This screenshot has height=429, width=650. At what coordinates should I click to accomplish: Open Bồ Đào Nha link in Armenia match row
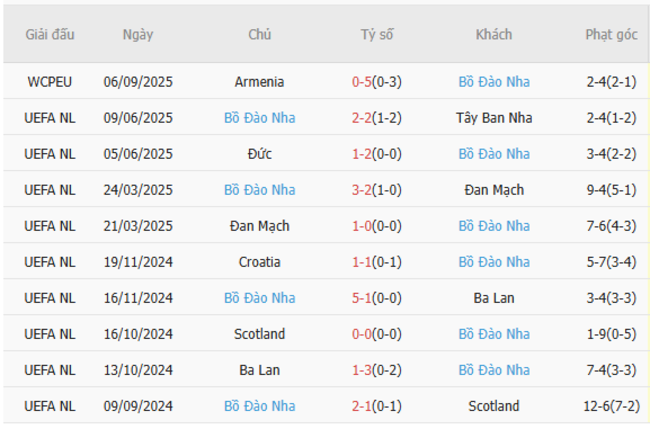click(x=494, y=82)
